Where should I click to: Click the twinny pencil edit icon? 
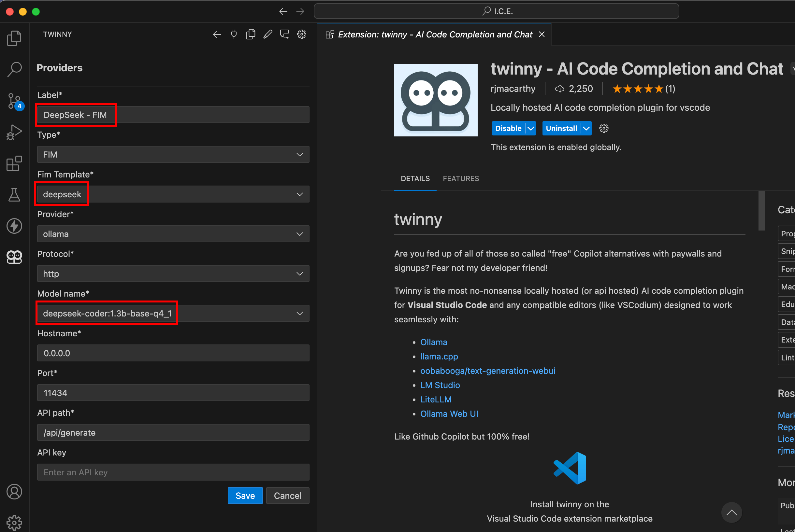(268, 34)
